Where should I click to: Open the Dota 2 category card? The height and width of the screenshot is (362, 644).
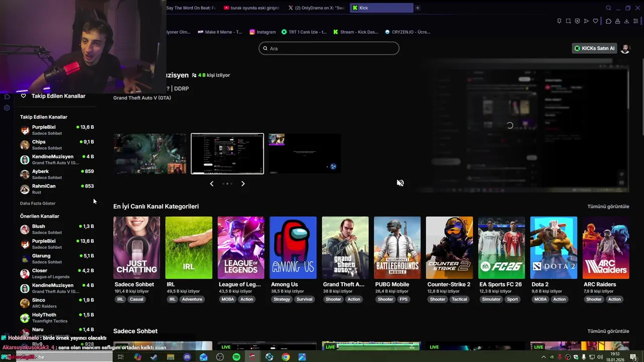[553, 248]
